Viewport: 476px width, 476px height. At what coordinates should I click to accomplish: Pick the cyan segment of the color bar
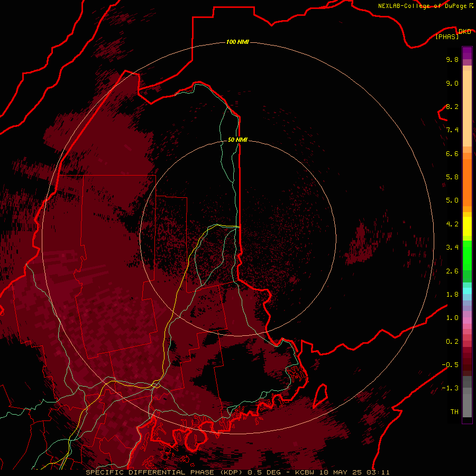[467, 291]
